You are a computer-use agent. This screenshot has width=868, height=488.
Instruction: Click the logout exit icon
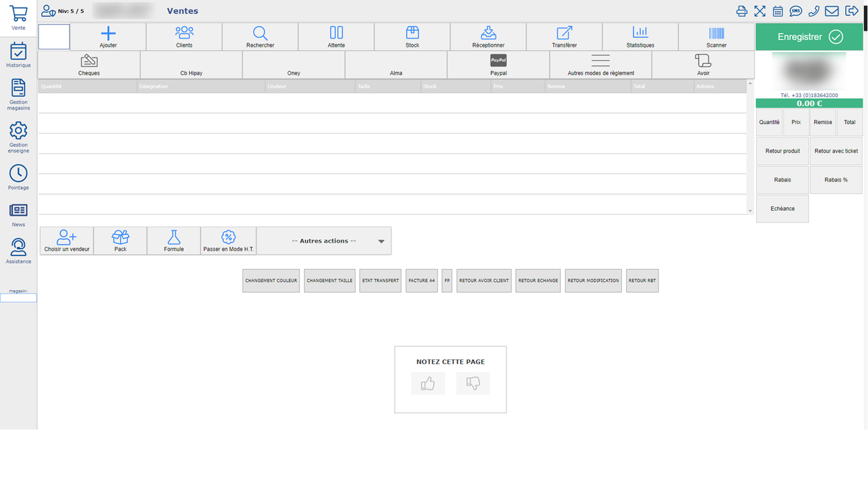(851, 11)
